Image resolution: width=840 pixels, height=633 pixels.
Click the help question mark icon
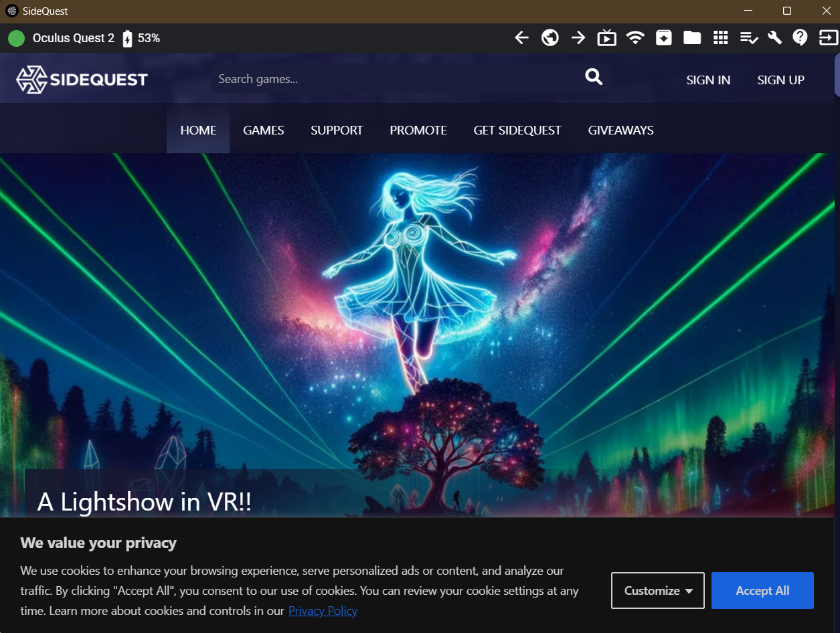pyautogui.click(x=800, y=38)
